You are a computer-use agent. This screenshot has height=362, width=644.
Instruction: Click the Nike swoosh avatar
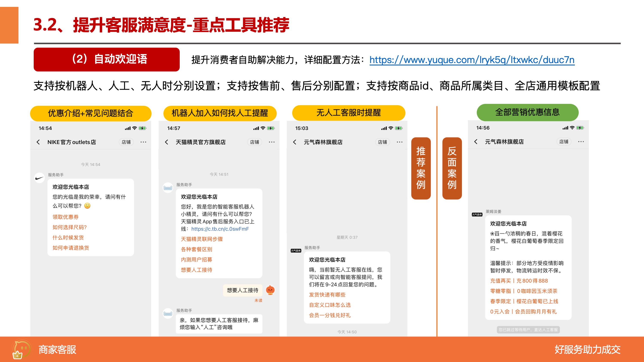point(40,178)
